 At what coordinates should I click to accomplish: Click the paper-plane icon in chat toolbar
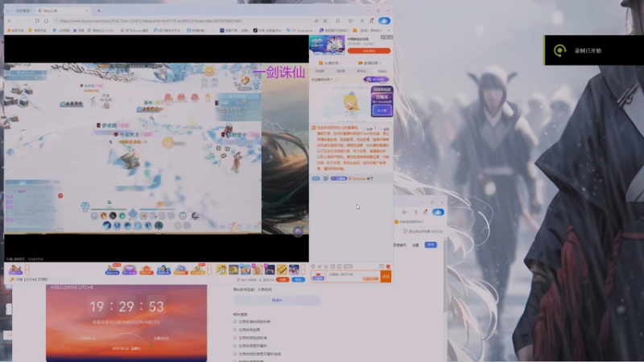[320, 266]
